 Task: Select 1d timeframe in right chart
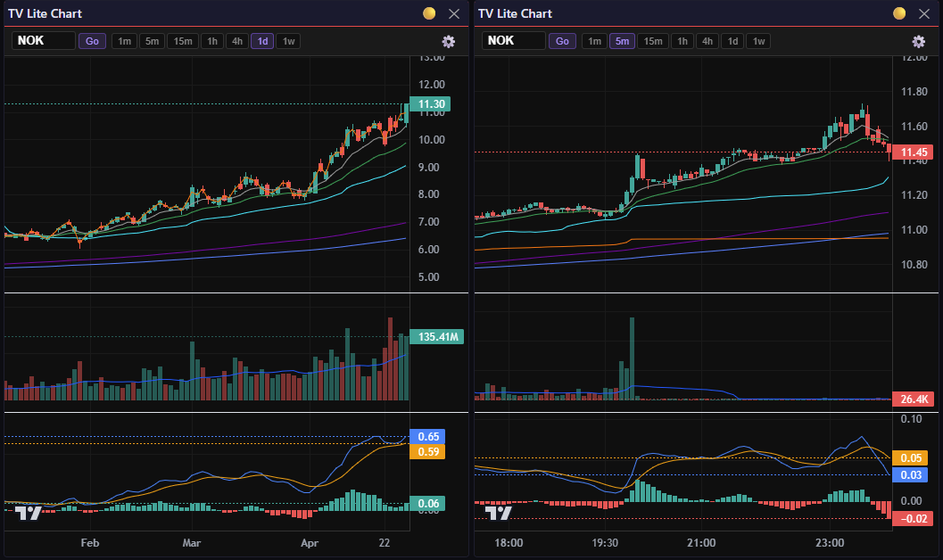click(732, 41)
